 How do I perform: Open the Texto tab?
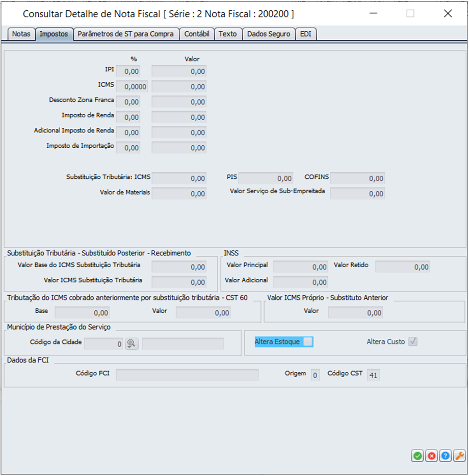pyautogui.click(x=228, y=34)
